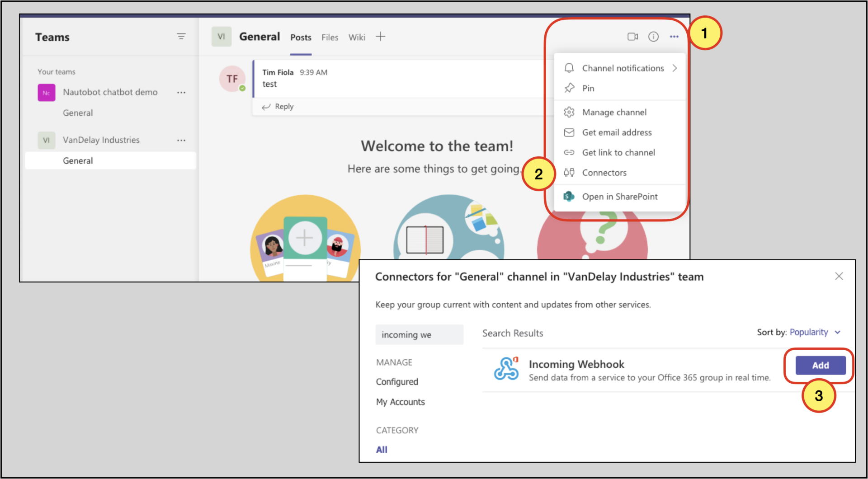Open the channel info icon

point(653,37)
